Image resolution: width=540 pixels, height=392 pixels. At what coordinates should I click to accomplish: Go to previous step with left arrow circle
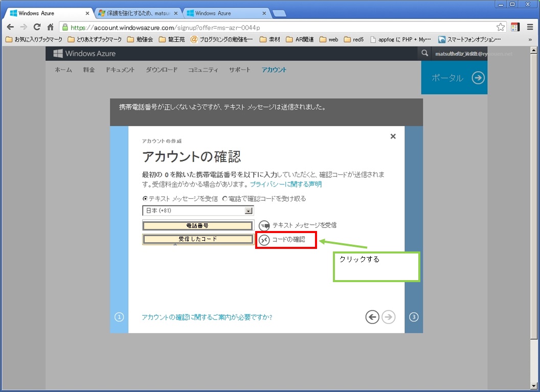pos(372,317)
